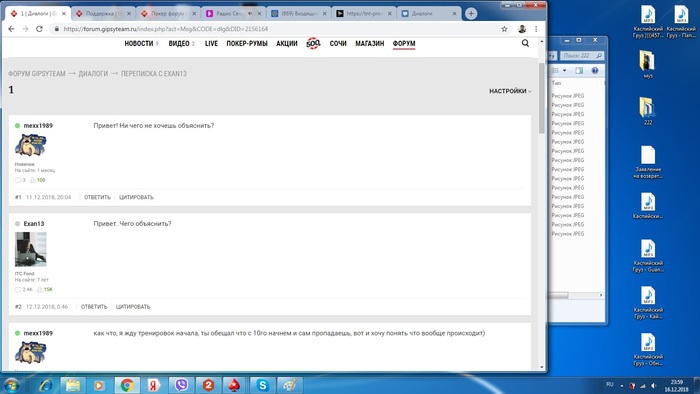This screenshot has width=700, height=394.
Task: Launch Internet Explorer from taskbar
Action: click(x=46, y=385)
